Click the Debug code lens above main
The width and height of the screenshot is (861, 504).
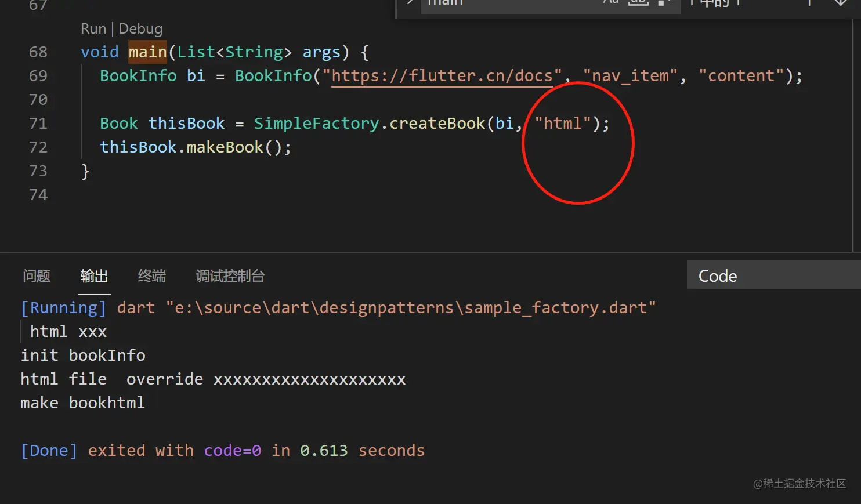(x=140, y=28)
